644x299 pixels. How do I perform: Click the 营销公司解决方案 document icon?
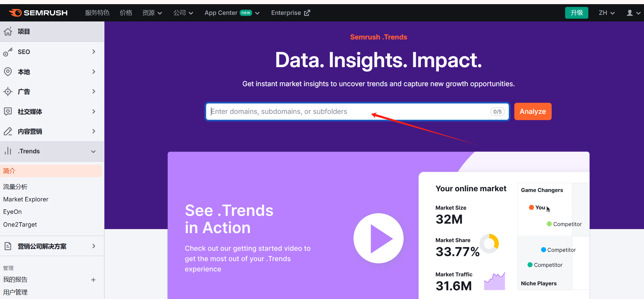click(8, 246)
